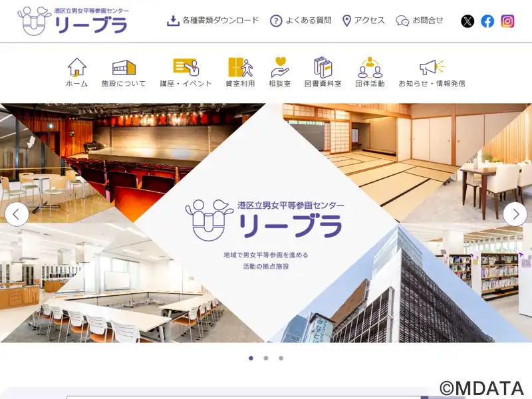
Task: Open the 図書資料室 books icon
Action: (x=323, y=67)
